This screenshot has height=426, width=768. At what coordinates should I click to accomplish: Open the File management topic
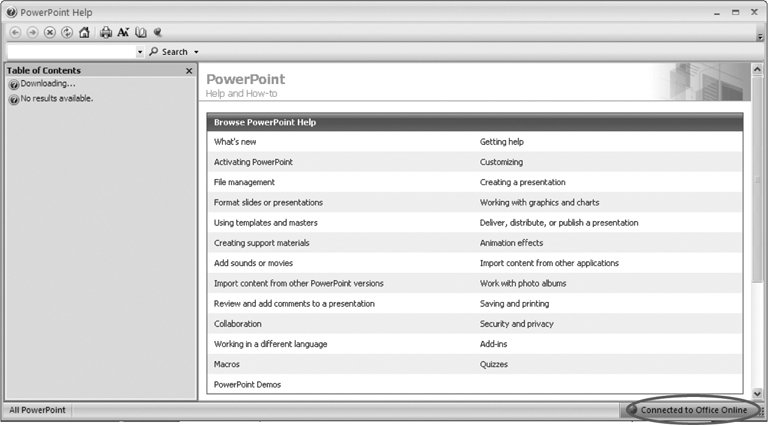click(244, 182)
